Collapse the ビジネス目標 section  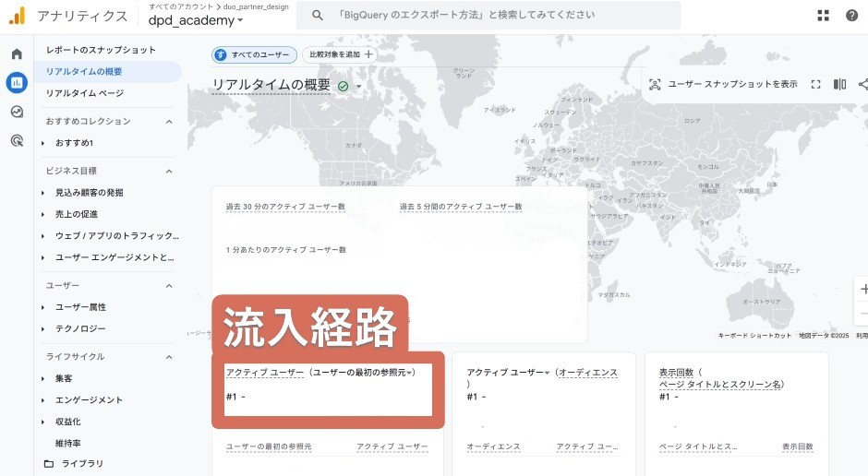click(169, 171)
